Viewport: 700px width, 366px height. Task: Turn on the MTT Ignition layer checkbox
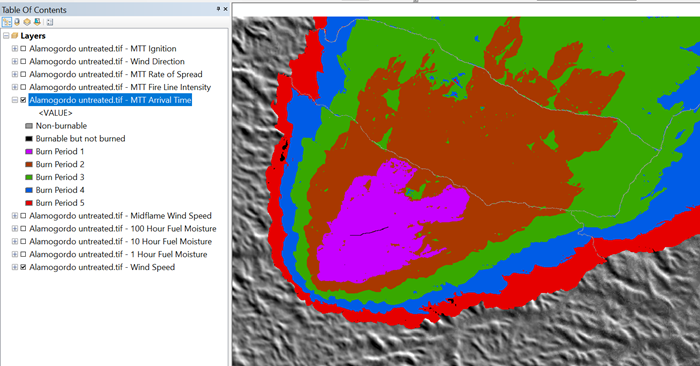tap(23, 49)
